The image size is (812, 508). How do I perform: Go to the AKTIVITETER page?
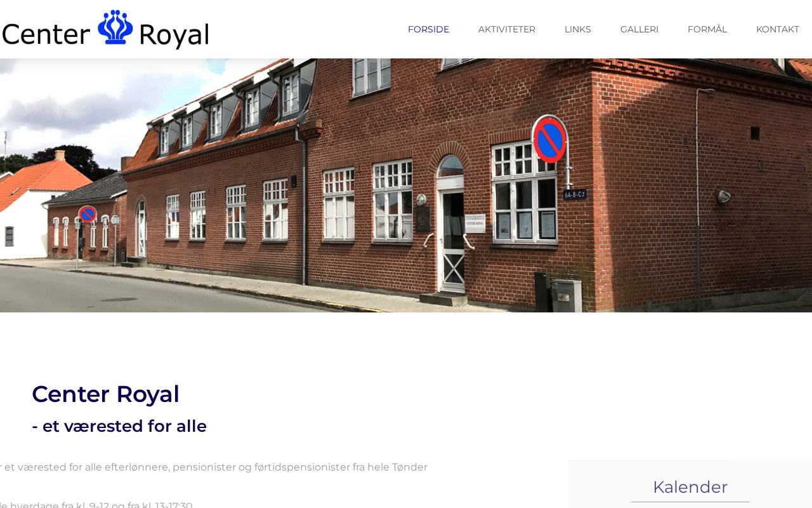(x=507, y=29)
